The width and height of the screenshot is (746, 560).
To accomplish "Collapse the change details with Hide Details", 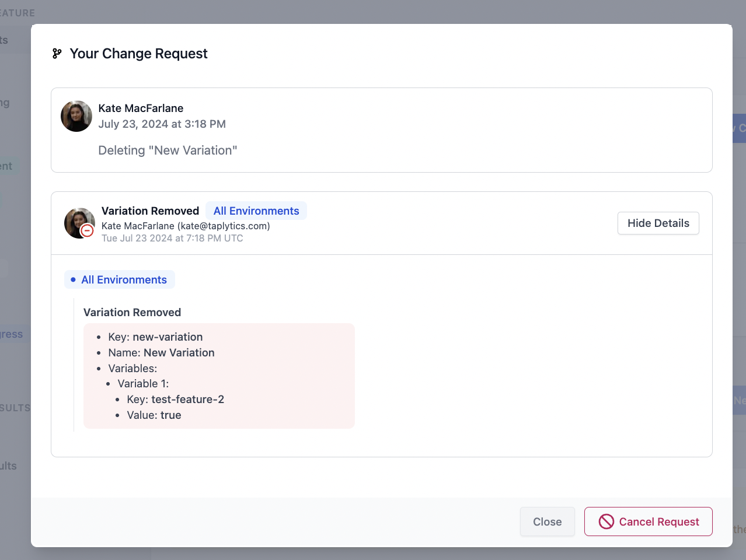I will pos(658,223).
